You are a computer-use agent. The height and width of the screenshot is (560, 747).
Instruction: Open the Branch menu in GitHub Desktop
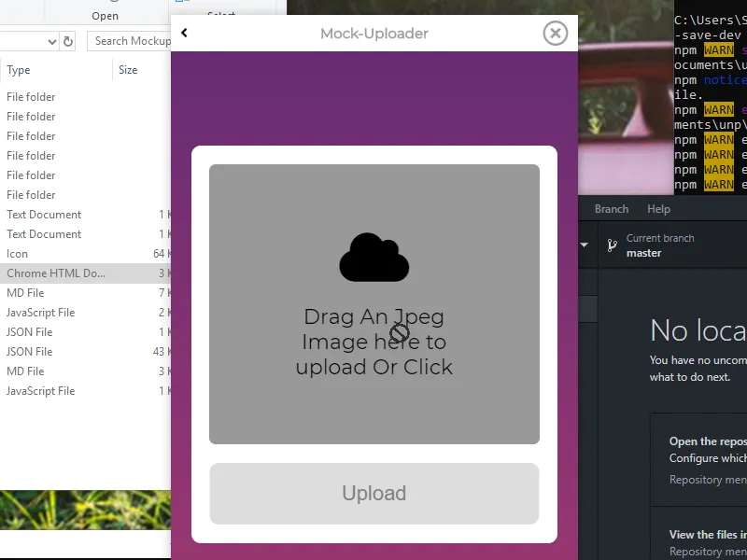pos(612,209)
